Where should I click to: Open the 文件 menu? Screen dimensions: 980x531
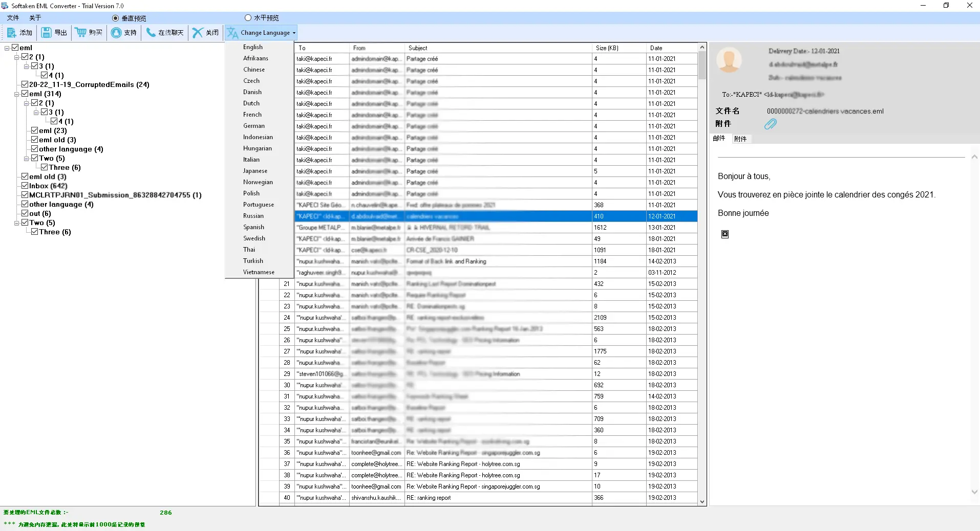coord(12,17)
